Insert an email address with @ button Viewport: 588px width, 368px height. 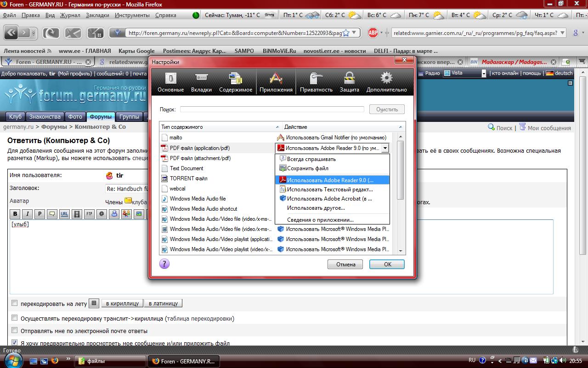[x=102, y=214]
